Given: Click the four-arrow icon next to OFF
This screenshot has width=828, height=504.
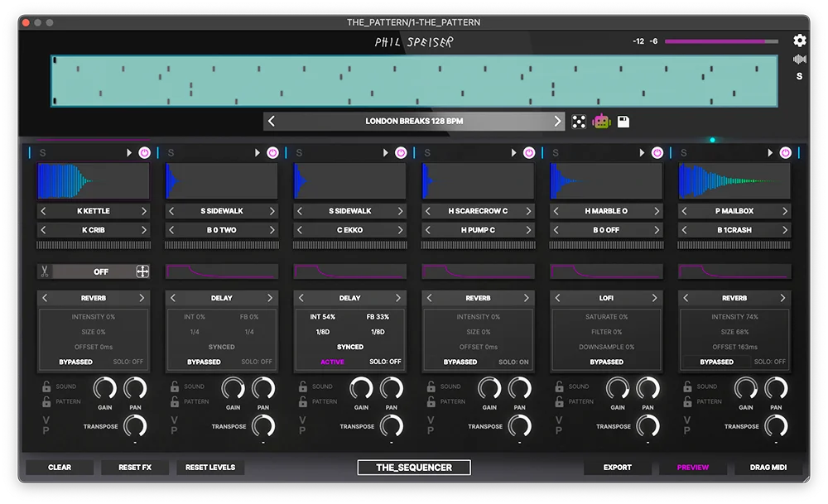Looking at the screenshot, I should [142, 271].
